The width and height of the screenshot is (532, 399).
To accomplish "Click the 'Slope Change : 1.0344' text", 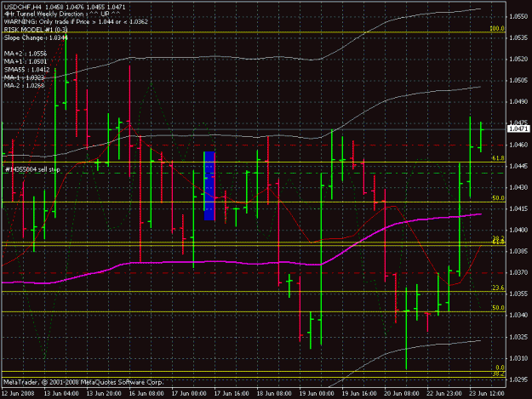I will click(x=36, y=37).
